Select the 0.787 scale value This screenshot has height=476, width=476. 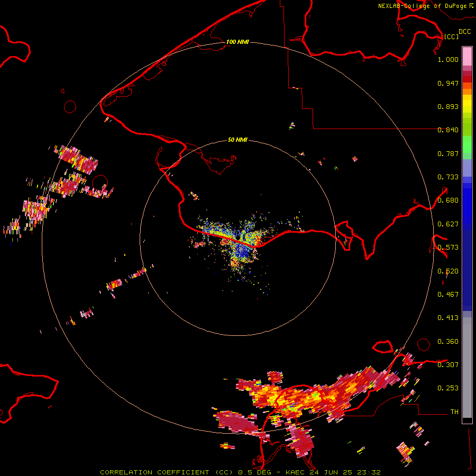448,153
